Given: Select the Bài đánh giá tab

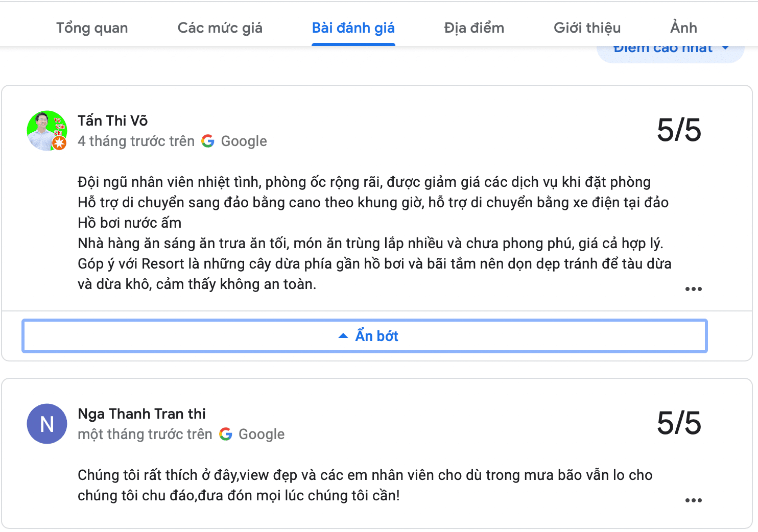Looking at the screenshot, I should (x=353, y=28).
